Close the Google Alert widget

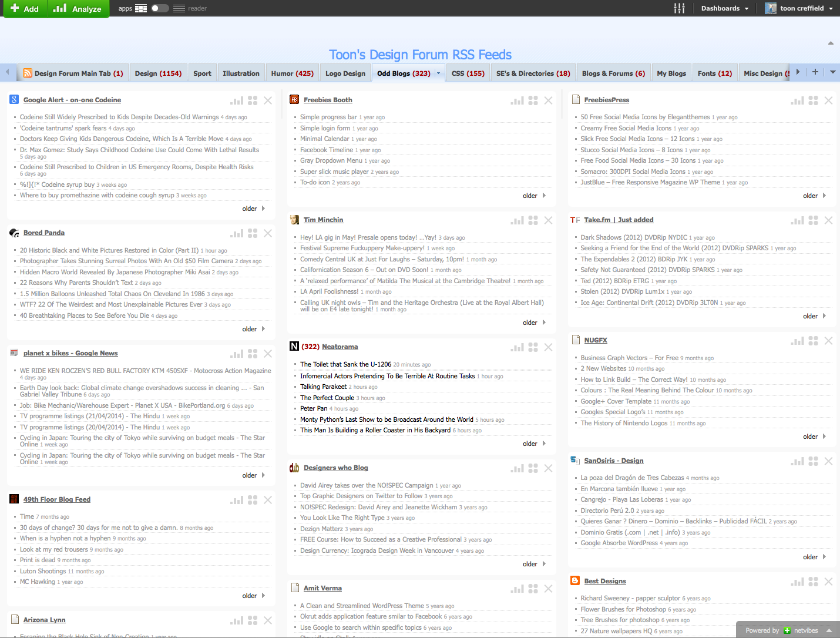pos(268,100)
